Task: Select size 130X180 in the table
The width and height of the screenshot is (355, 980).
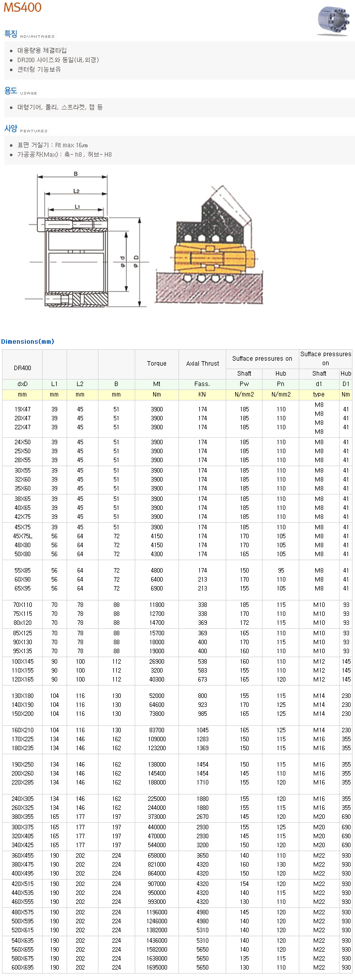Action: click(x=22, y=696)
